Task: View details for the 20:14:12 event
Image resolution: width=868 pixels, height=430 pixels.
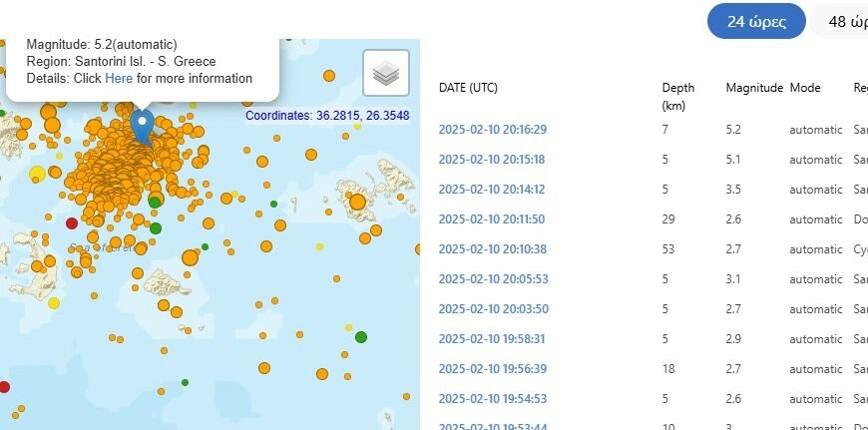Action: (493, 189)
